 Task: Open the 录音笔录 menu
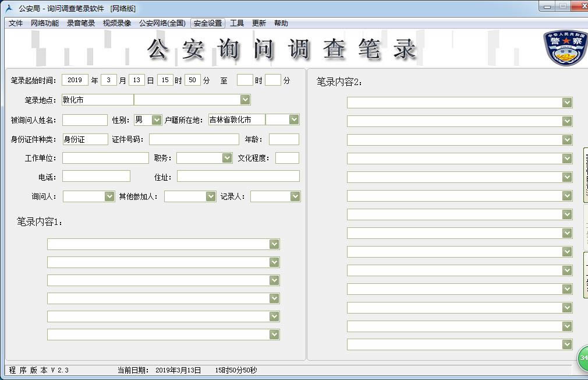(81, 23)
